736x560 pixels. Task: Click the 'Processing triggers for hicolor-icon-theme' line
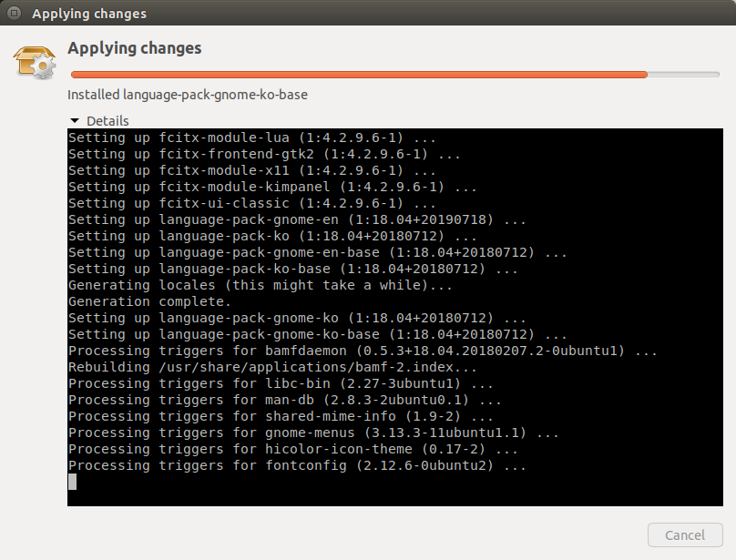pos(293,449)
